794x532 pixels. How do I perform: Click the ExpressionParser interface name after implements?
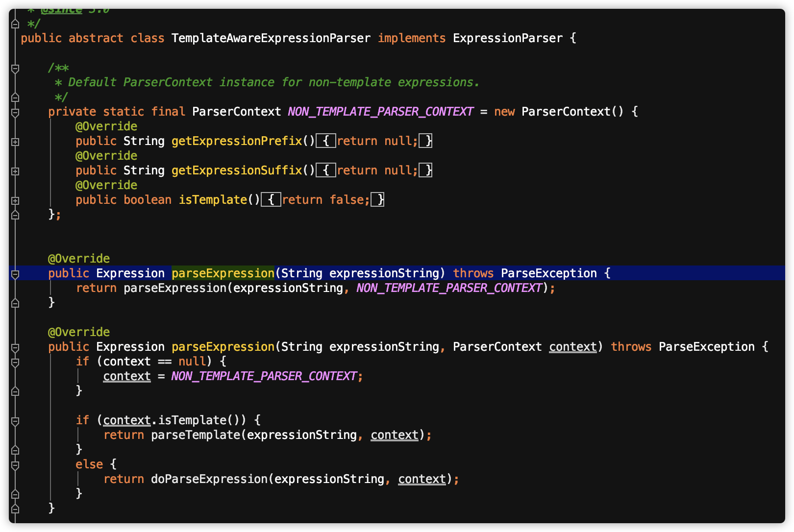(508, 38)
